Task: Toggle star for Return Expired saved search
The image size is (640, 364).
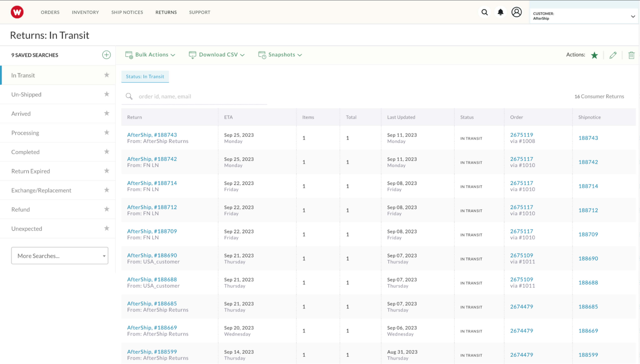Action: pyautogui.click(x=107, y=171)
